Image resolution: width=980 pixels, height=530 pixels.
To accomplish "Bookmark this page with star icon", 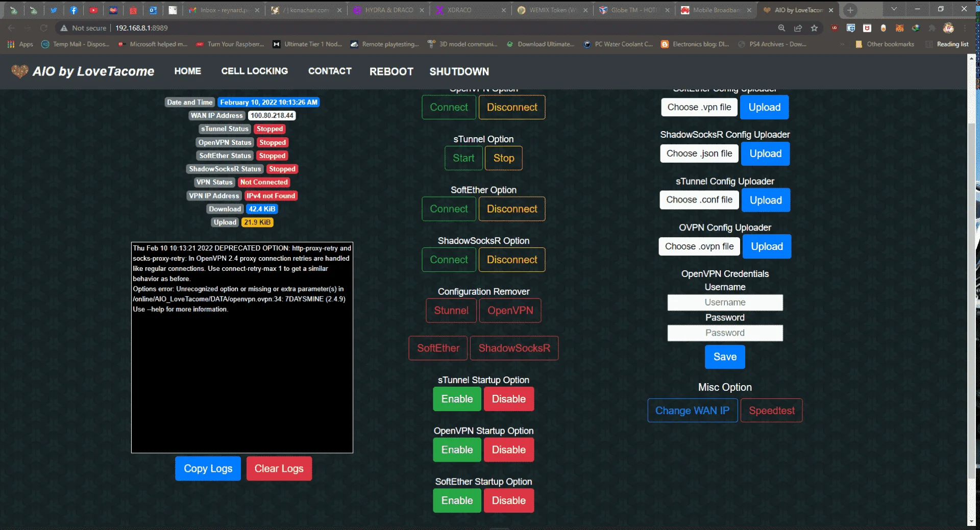I will click(x=814, y=28).
